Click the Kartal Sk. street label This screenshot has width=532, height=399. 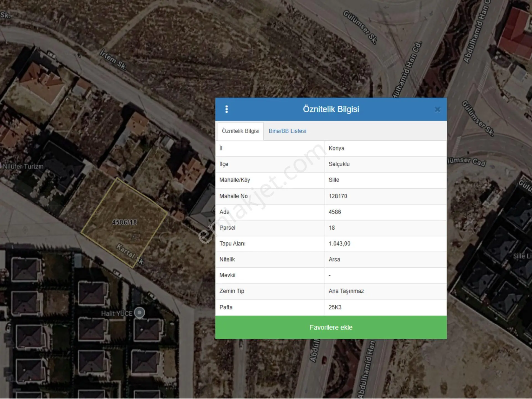point(130,254)
